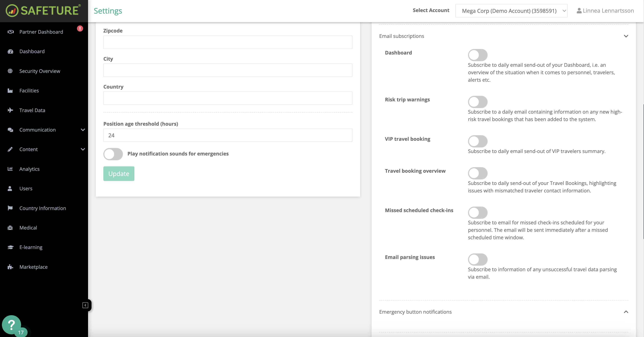Toggle Risk trip warnings email subscription

click(x=477, y=102)
